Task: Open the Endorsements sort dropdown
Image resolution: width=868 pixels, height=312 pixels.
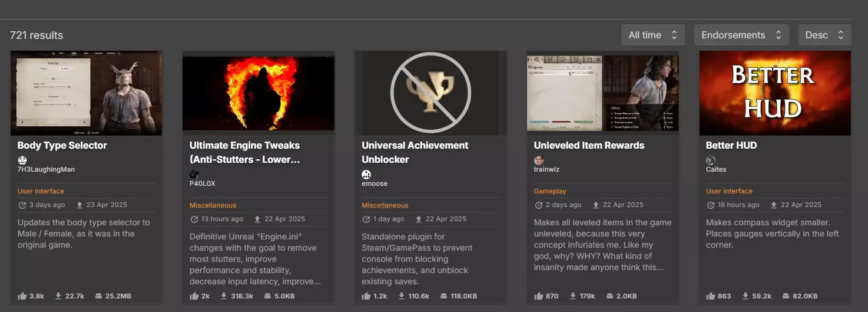Action: point(741,35)
